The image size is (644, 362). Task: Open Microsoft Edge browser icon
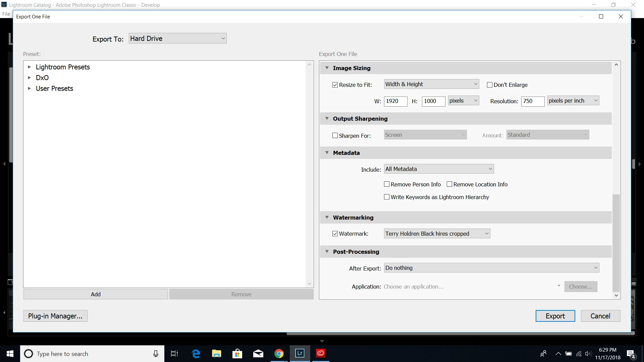(196, 354)
